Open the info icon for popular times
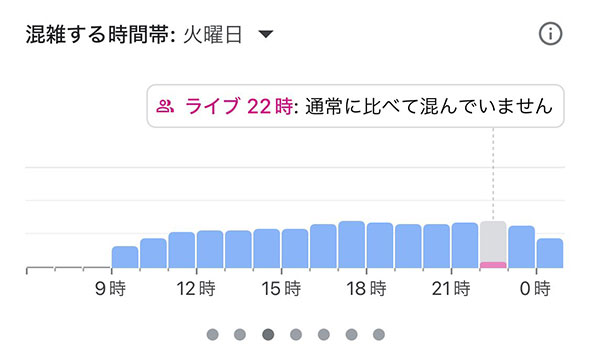The width and height of the screenshot is (590, 360). (550, 34)
